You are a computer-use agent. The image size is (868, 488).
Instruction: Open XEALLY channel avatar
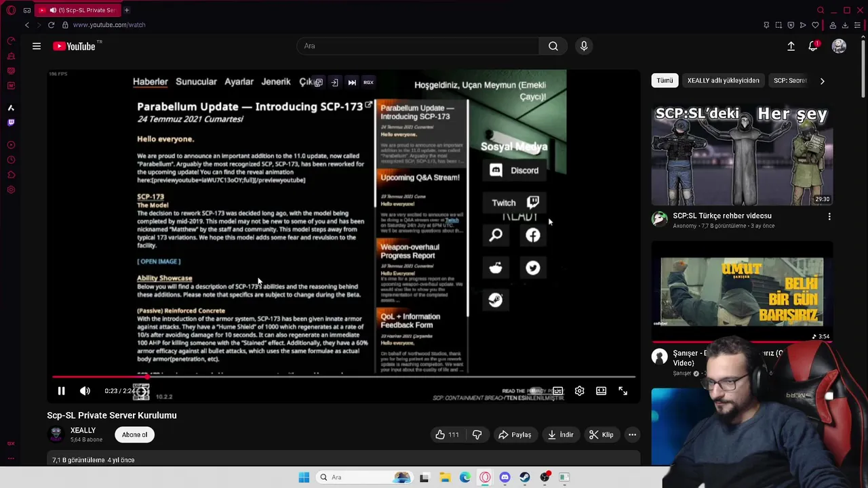(56, 434)
